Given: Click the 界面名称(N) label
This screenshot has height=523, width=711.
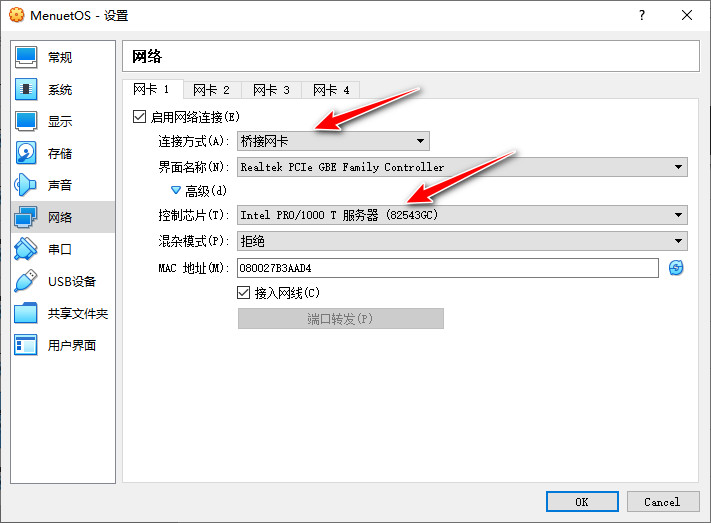Looking at the screenshot, I should 193,167.
